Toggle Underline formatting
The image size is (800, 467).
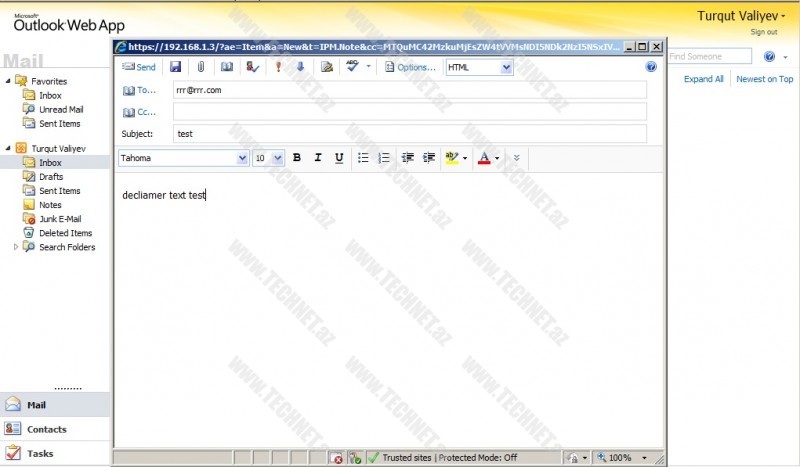(x=339, y=158)
